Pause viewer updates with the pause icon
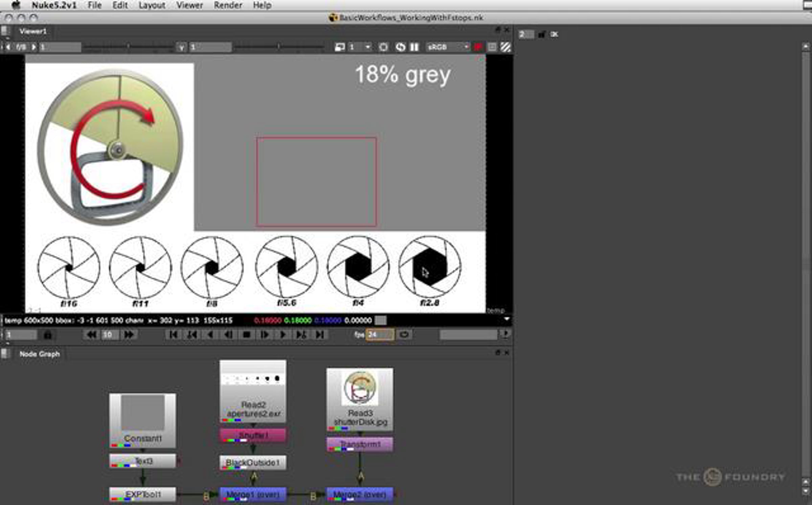Screen dimensions: 812x505 coord(414,47)
